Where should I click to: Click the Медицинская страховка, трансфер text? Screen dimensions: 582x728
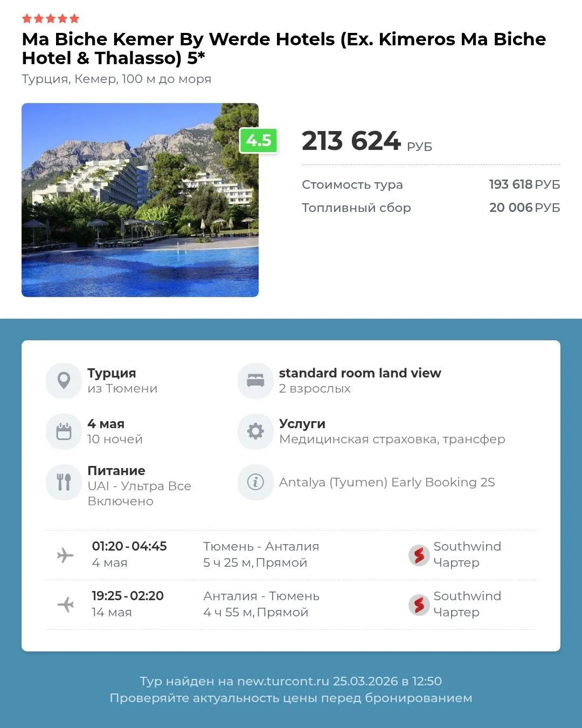(x=392, y=439)
